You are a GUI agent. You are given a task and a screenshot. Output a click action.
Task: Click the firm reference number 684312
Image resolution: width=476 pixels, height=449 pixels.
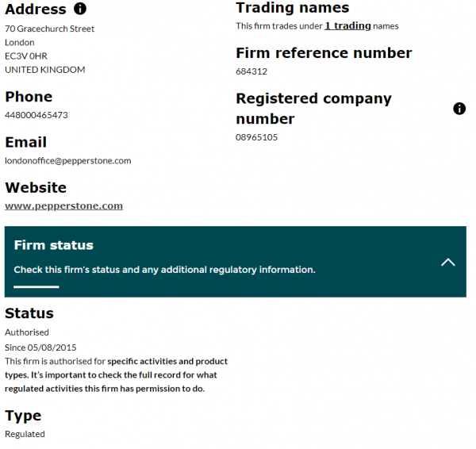pos(251,71)
